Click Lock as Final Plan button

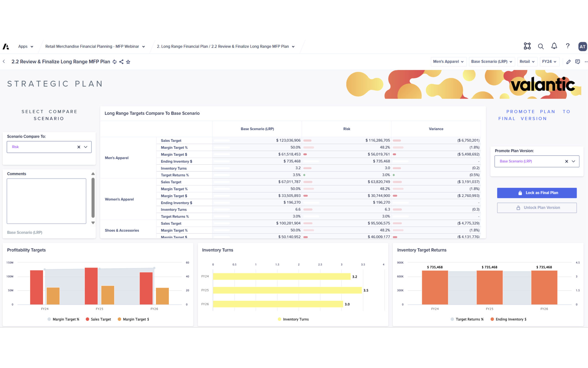tap(537, 193)
